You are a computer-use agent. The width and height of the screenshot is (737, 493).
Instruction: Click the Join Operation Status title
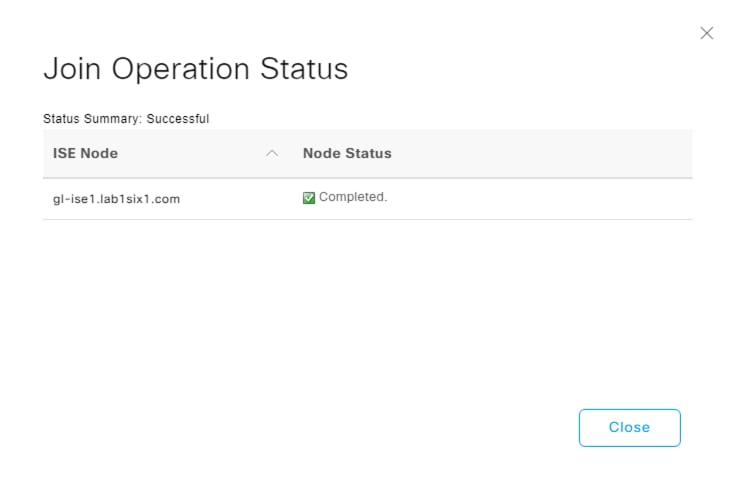point(196,69)
